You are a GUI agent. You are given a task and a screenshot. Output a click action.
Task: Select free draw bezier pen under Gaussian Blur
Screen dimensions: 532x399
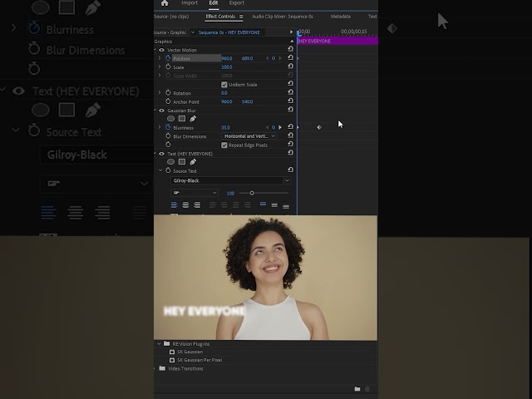193,119
